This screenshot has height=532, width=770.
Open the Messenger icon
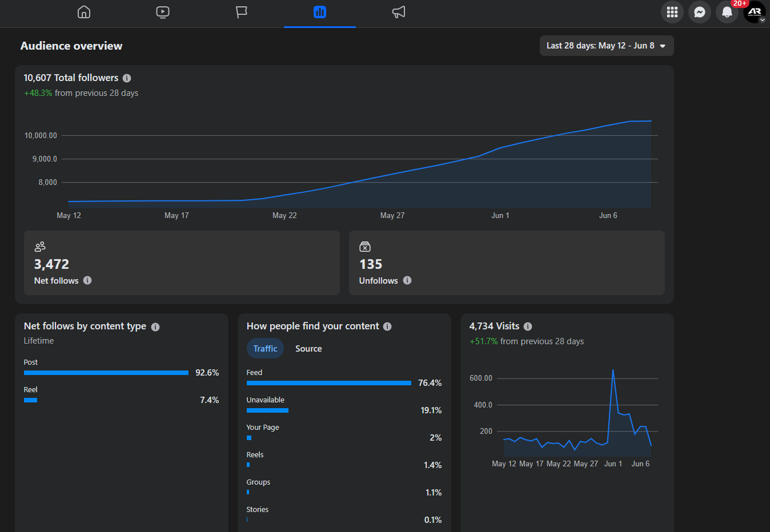(700, 12)
